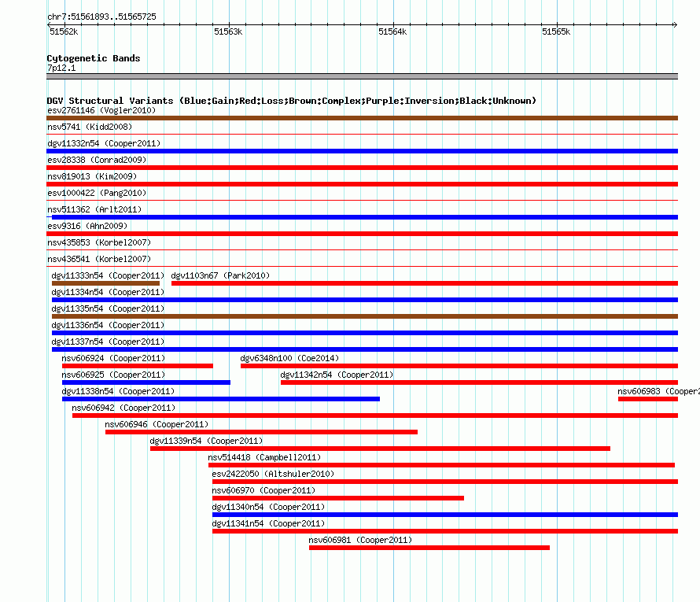Select the dgv11340n54 (Cooper2011) blue bar
Viewport: 700px width, 602px height.
coord(445,515)
